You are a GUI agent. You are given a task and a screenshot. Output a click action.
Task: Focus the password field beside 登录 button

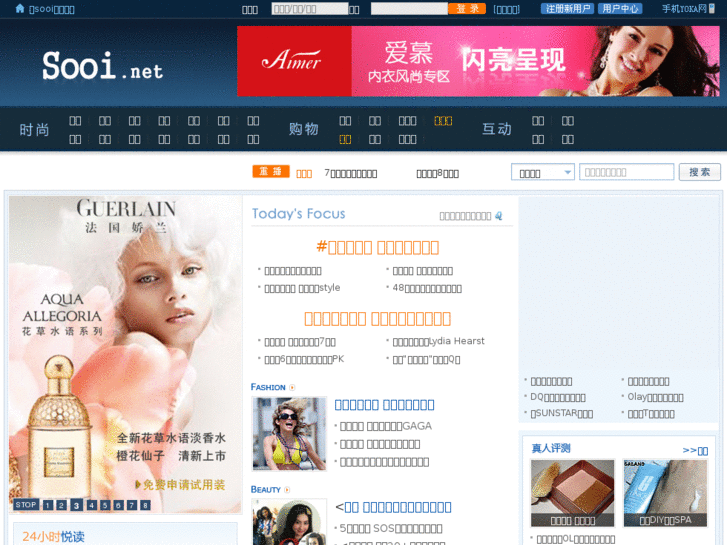click(409, 9)
